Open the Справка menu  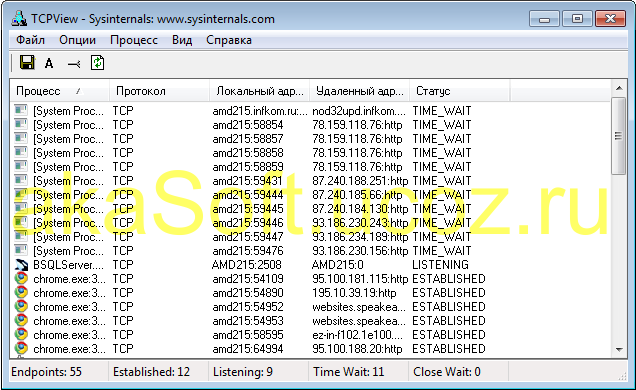pos(229,40)
